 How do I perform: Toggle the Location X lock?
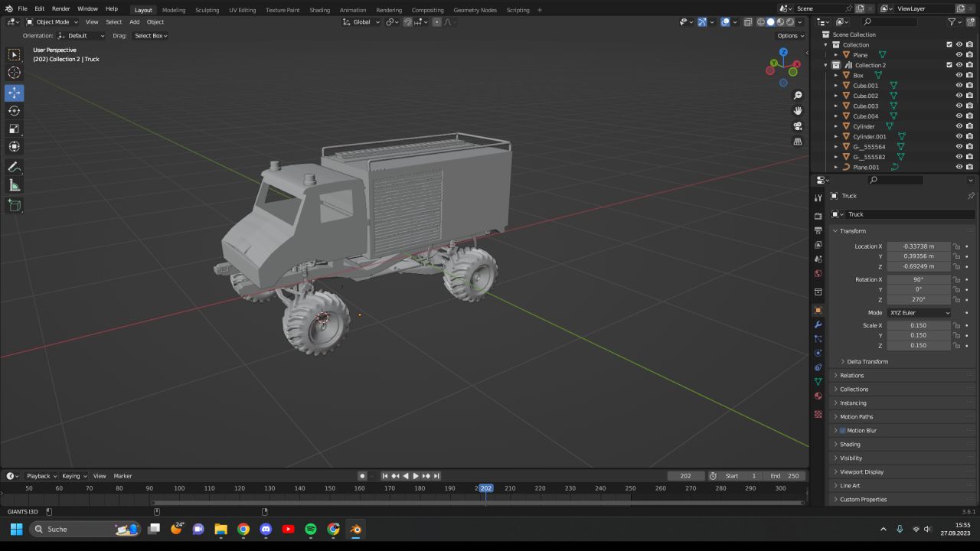tap(957, 246)
